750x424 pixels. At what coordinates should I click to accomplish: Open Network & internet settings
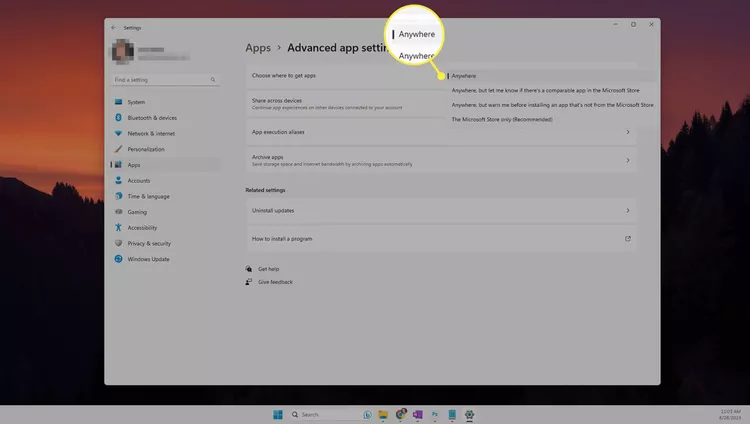pos(165,134)
